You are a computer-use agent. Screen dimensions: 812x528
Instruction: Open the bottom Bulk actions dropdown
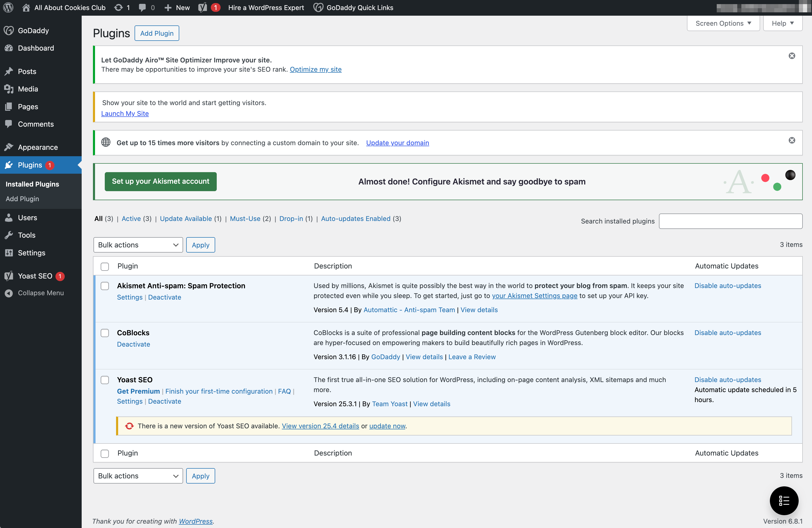tap(138, 476)
